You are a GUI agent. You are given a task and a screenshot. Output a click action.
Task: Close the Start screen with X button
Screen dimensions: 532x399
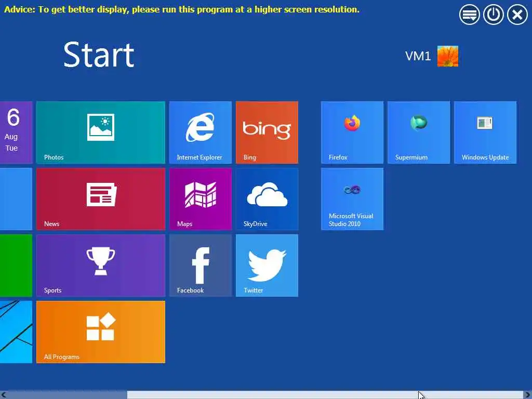click(517, 15)
